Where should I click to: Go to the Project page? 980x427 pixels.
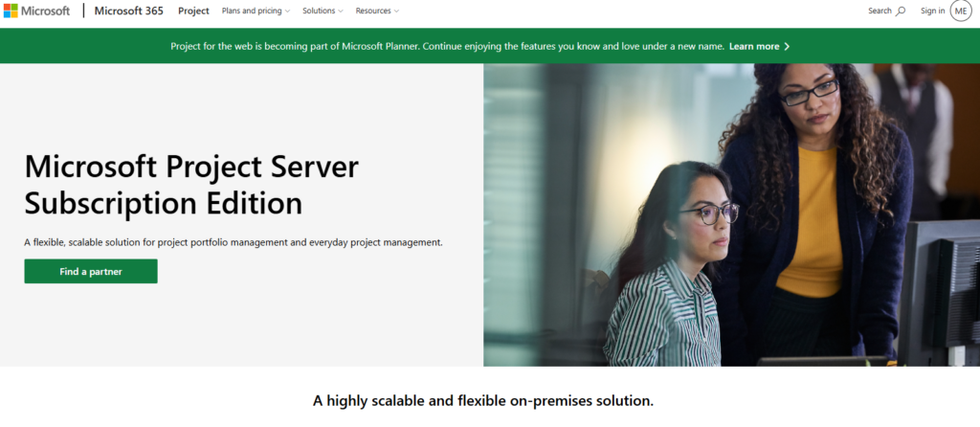coord(193,11)
